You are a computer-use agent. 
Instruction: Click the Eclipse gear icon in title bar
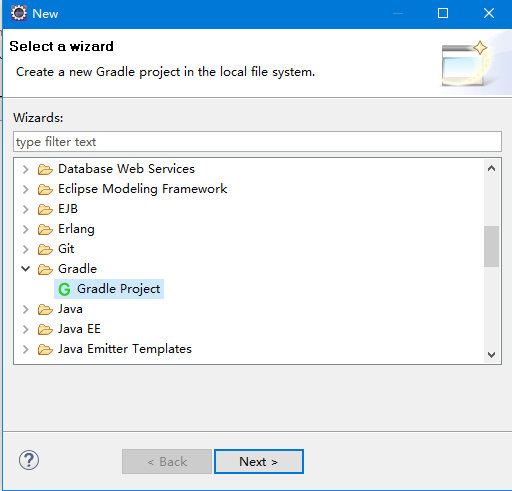pos(19,13)
